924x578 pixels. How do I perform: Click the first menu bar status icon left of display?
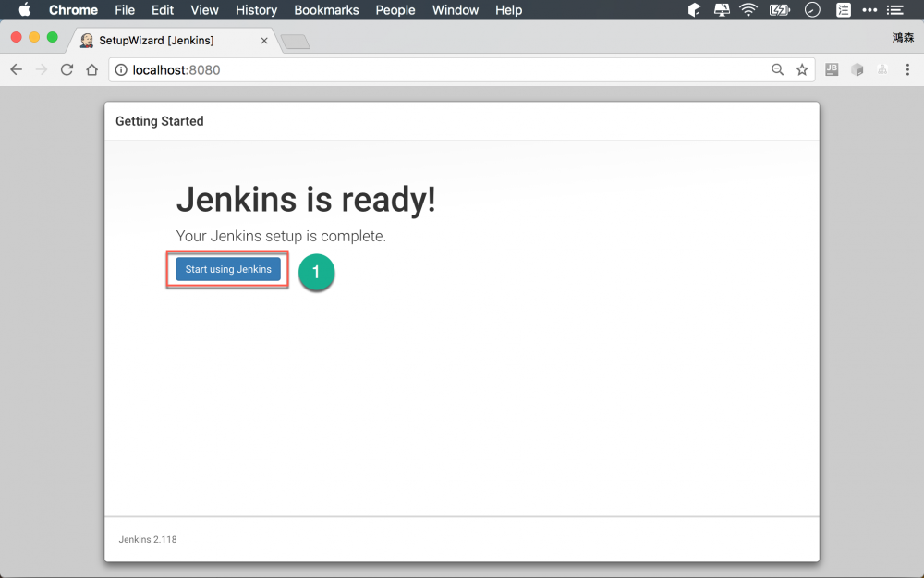click(694, 10)
